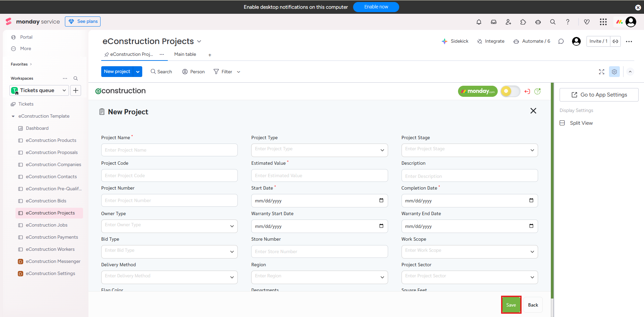Click the Project Name input field
644x317 pixels.
click(x=169, y=150)
